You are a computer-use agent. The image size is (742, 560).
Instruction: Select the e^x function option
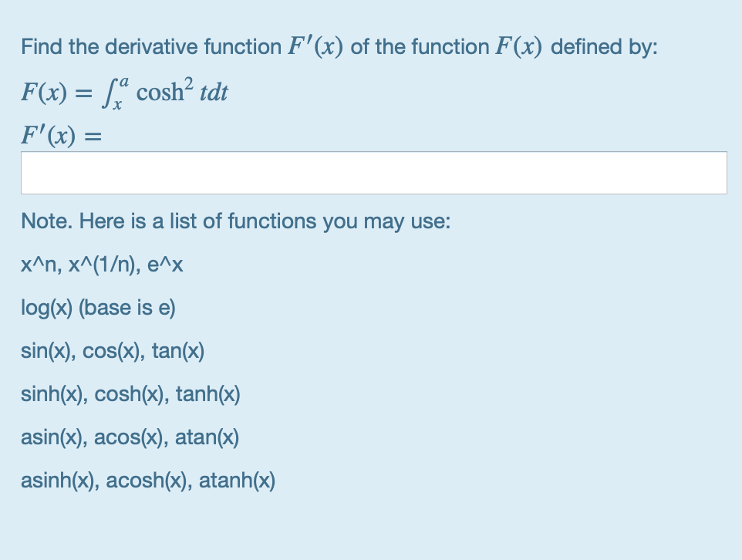[x=166, y=264]
